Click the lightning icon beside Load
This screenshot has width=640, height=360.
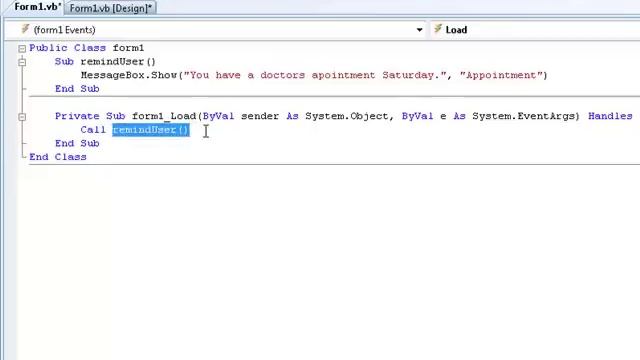438,29
